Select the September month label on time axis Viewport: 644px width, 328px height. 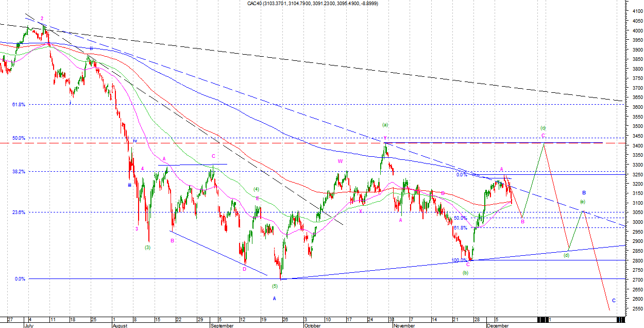(222, 325)
